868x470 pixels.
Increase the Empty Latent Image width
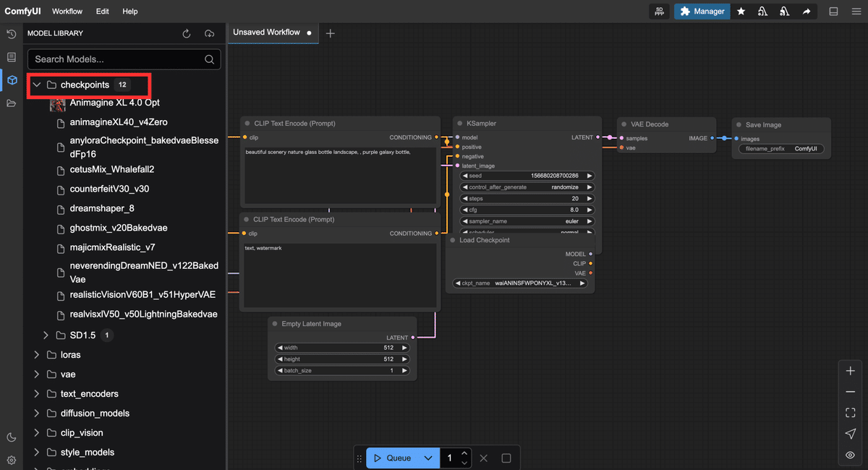click(x=404, y=348)
